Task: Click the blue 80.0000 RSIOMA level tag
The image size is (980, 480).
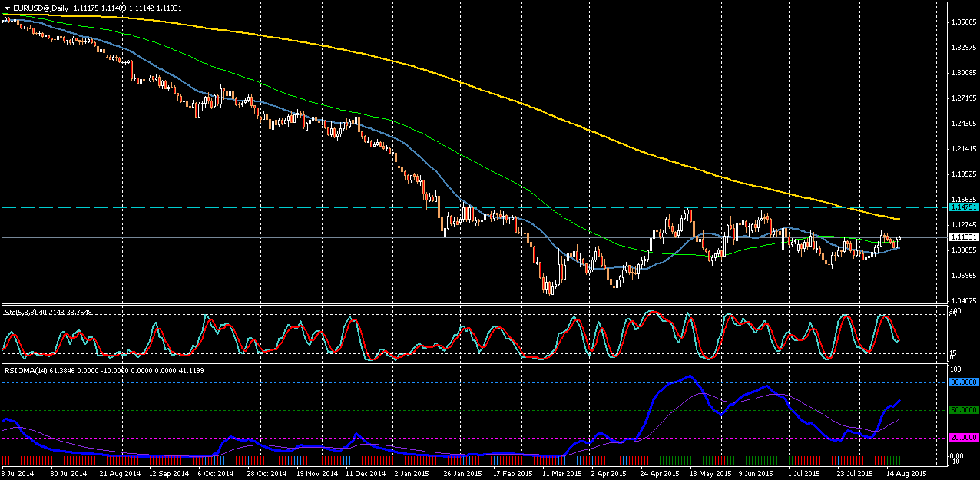Action: [963, 382]
